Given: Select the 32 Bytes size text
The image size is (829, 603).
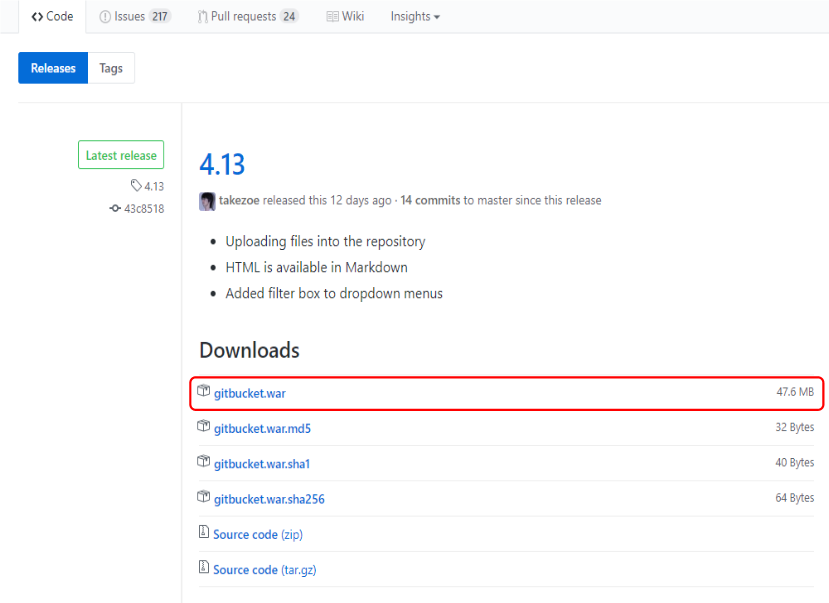Looking at the screenshot, I should 795,428.
